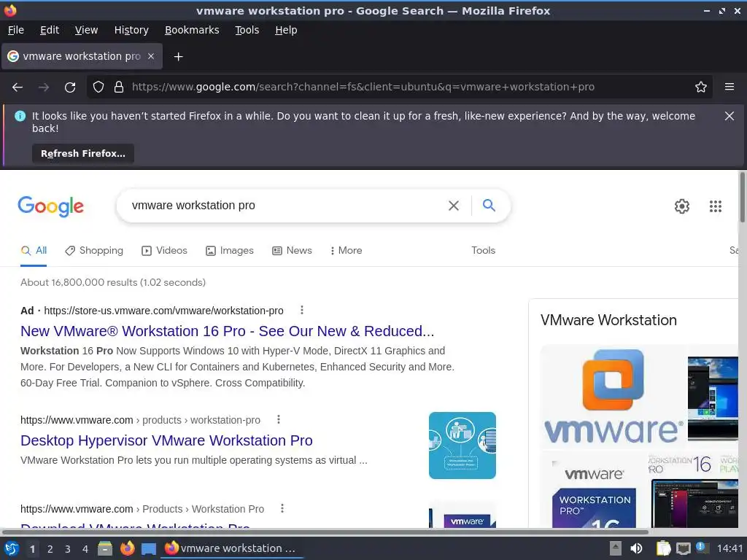Bookmark this page with the star icon
747x560 pixels.
(x=701, y=87)
